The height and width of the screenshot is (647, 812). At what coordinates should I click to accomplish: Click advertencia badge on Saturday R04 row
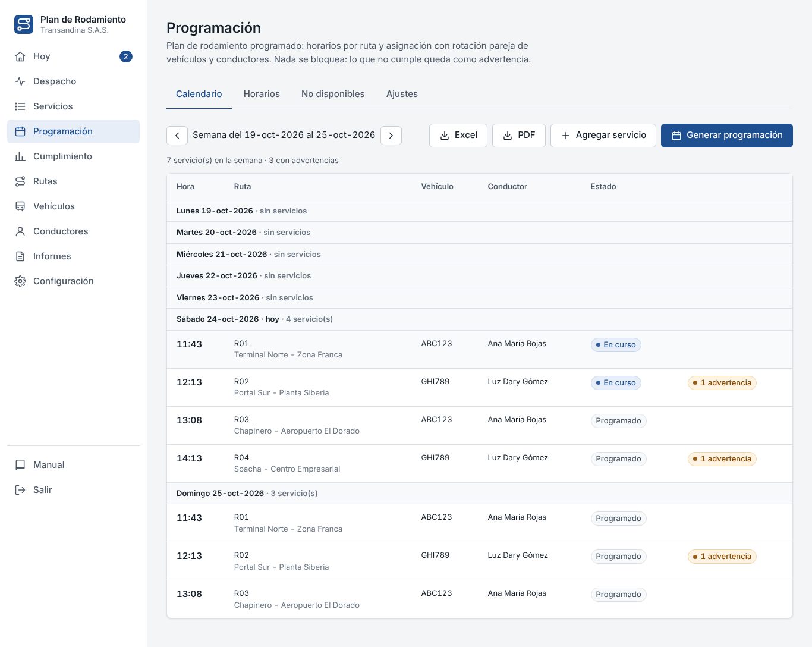[722, 459]
